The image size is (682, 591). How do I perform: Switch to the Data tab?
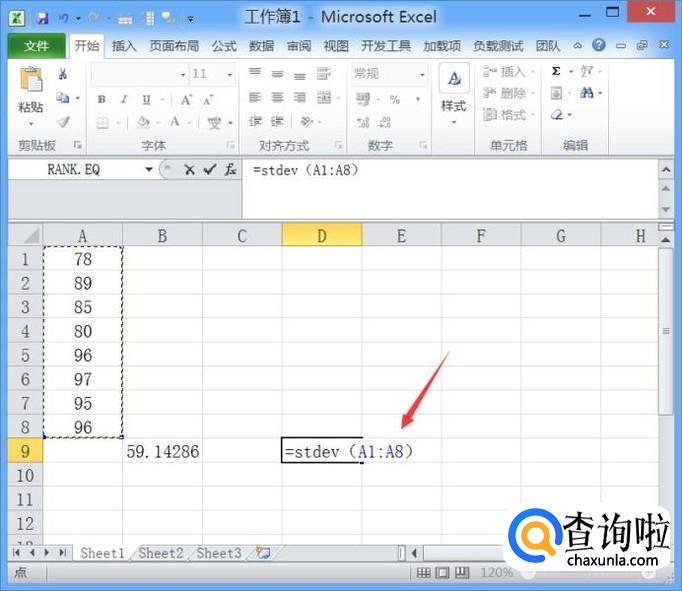pyautogui.click(x=261, y=46)
